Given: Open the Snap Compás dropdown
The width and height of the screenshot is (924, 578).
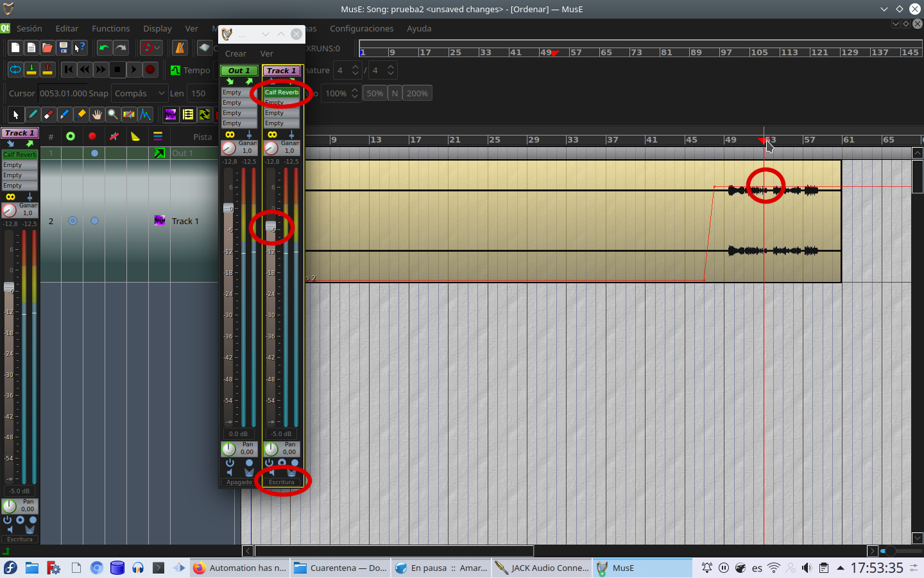Looking at the screenshot, I should tap(139, 93).
